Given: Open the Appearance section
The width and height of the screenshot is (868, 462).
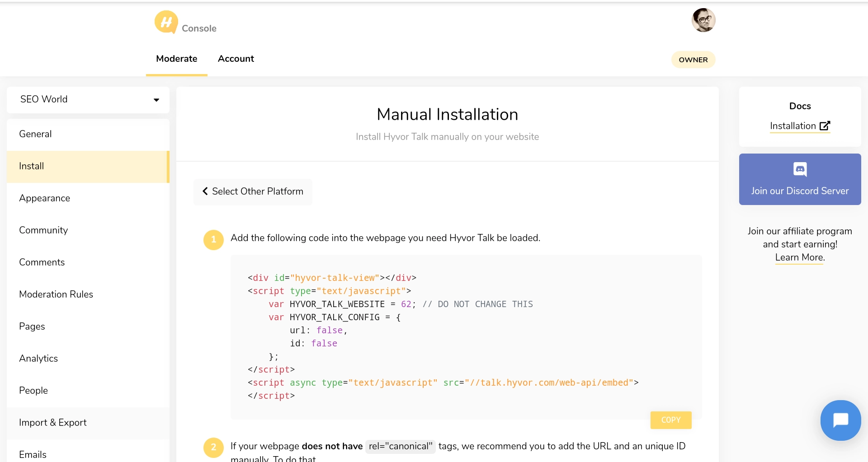Looking at the screenshot, I should point(88,198).
